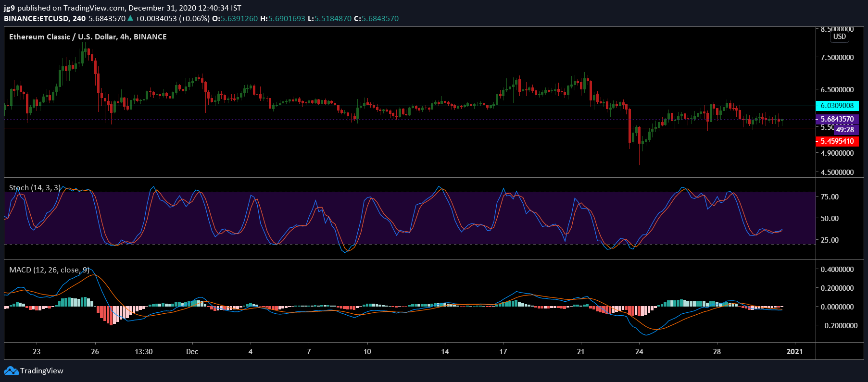Click the MACD (12, 26, close, 9) label
The height and width of the screenshot is (382, 868).
tap(49, 270)
